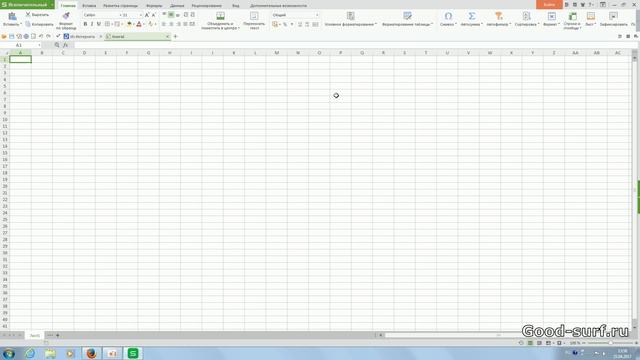Click the Paste (Вставить) icon
The height and width of the screenshot is (360, 640).
pos(12,16)
